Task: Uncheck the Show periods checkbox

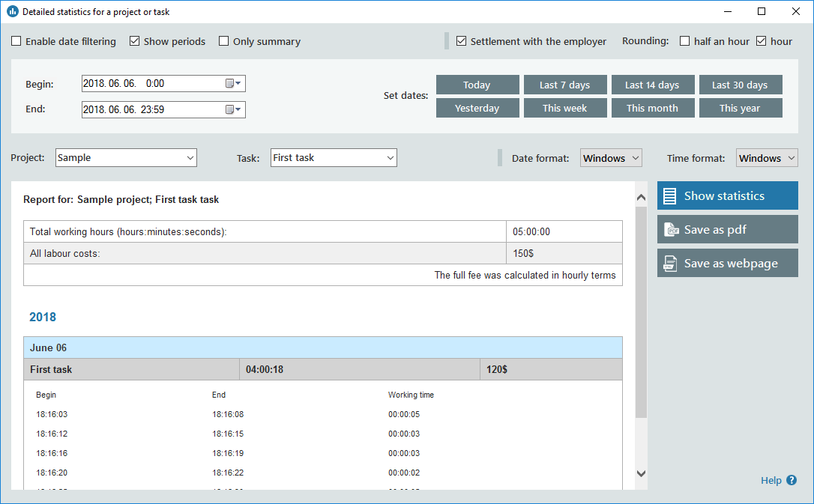Action: click(135, 42)
